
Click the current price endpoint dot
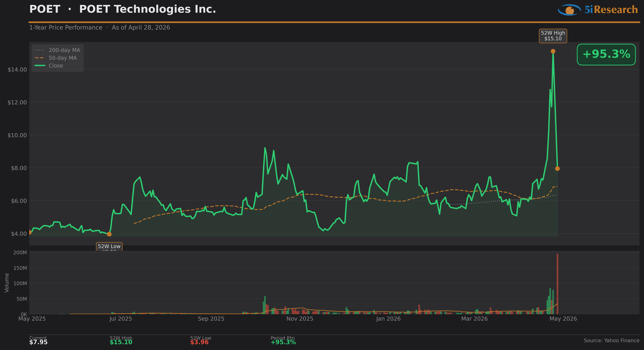click(x=557, y=169)
